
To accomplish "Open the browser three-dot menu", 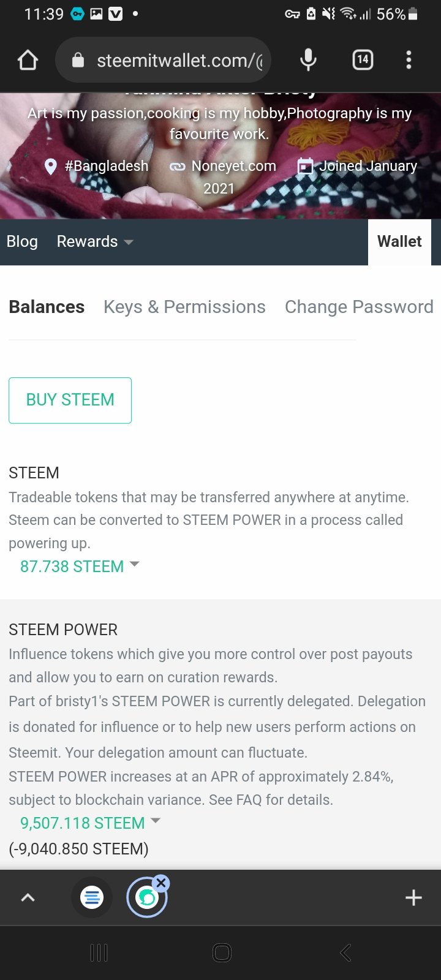I will click(409, 60).
